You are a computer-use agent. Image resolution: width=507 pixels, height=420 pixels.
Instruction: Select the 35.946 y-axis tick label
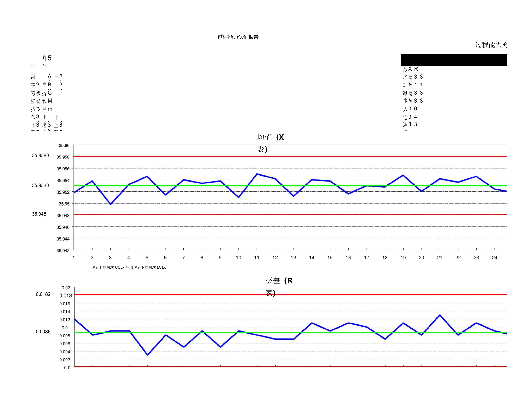[x=63, y=227]
